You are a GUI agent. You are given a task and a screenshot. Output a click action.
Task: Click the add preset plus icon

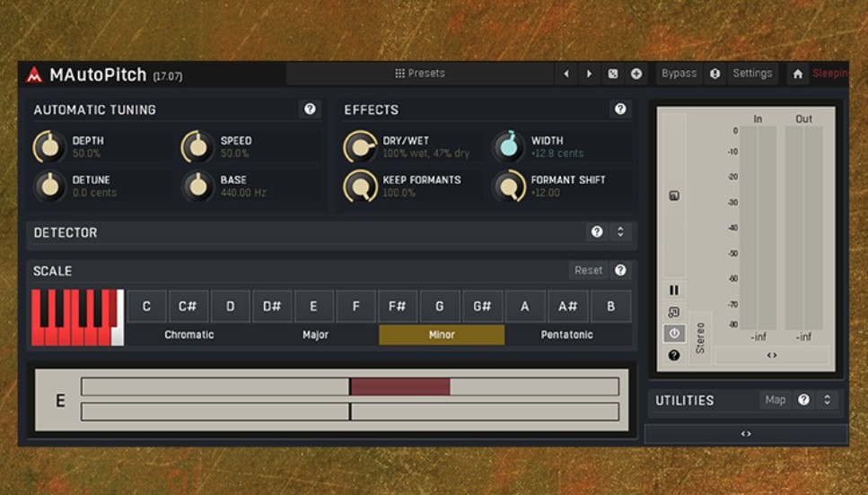coord(636,74)
